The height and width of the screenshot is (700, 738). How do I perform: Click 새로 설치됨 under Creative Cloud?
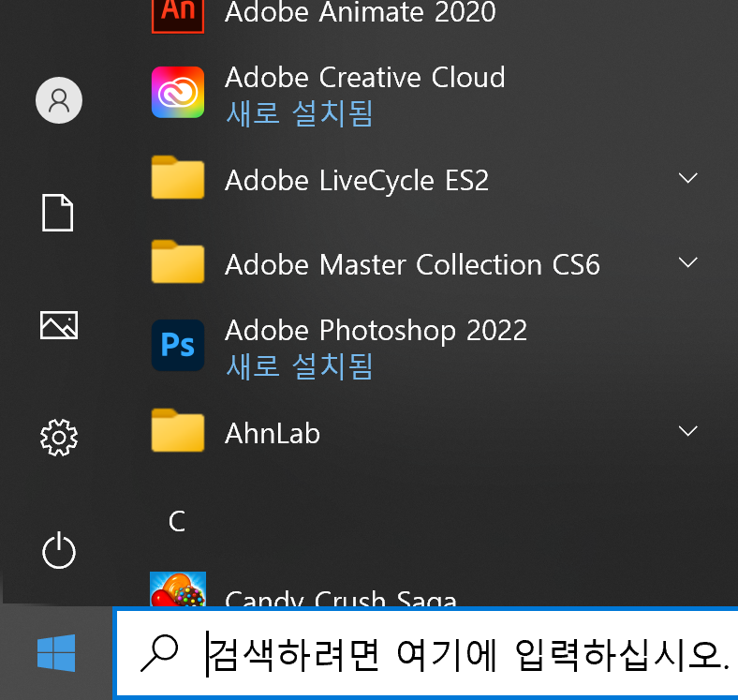pyautogui.click(x=300, y=114)
